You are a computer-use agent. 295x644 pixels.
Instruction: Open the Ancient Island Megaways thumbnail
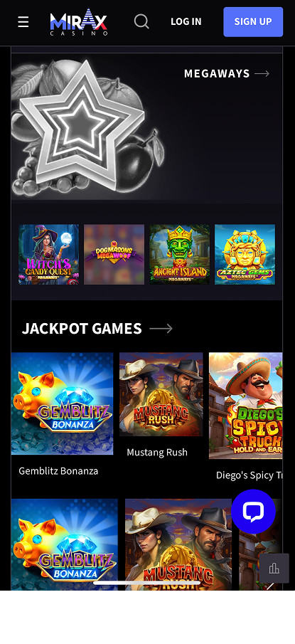pos(179,254)
